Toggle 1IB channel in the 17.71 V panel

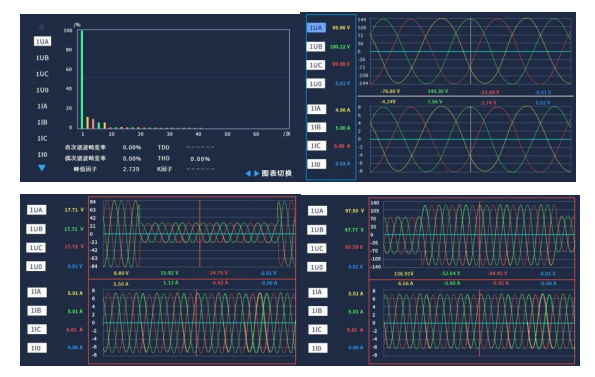(37, 311)
